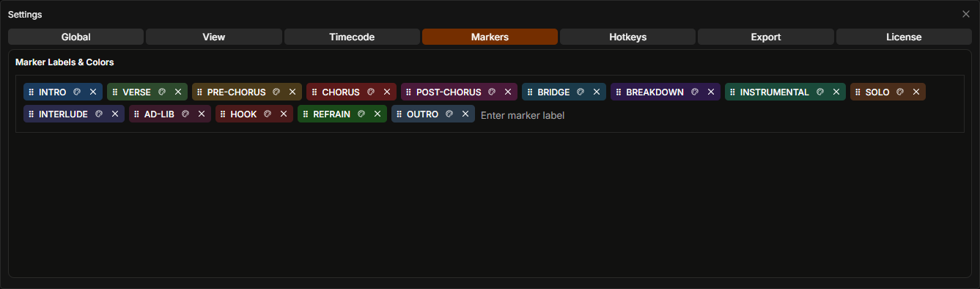Open color palette for BRIDGE marker
This screenshot has height=289, width=980.
tap(581, 92)
